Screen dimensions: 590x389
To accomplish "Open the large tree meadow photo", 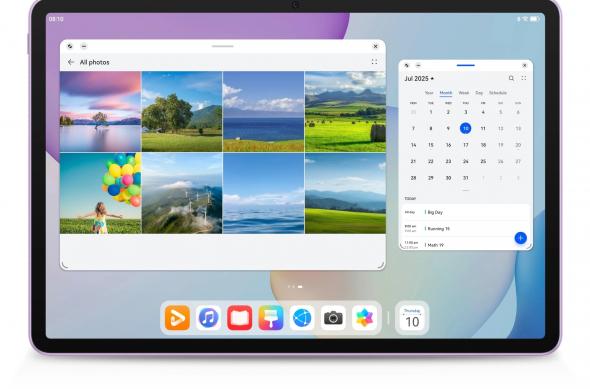I will coord(182,112).
